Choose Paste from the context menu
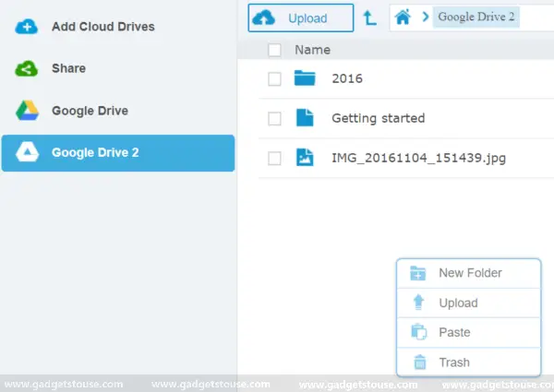Image resolution: width=554 pixels, height=392 pixels. [x=469, y=332]
